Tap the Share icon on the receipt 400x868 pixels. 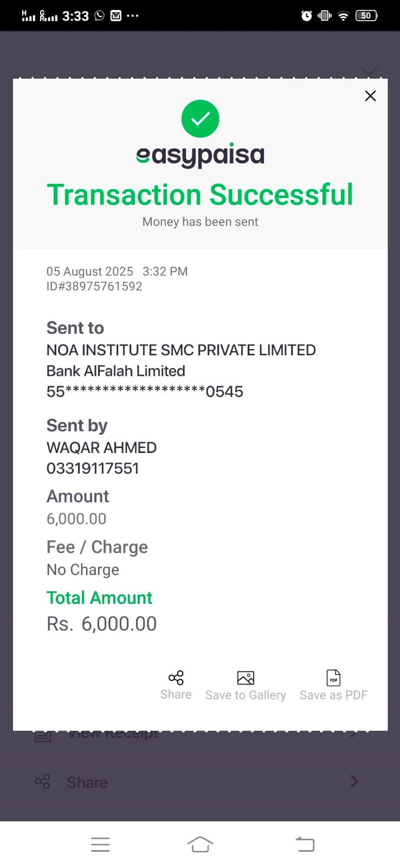pyautogui.click(x=176, y=678)
